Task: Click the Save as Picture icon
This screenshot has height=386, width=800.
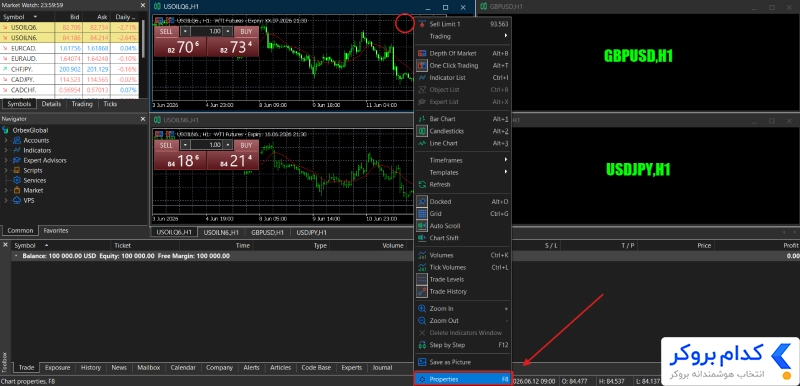Action: point(421,362)
